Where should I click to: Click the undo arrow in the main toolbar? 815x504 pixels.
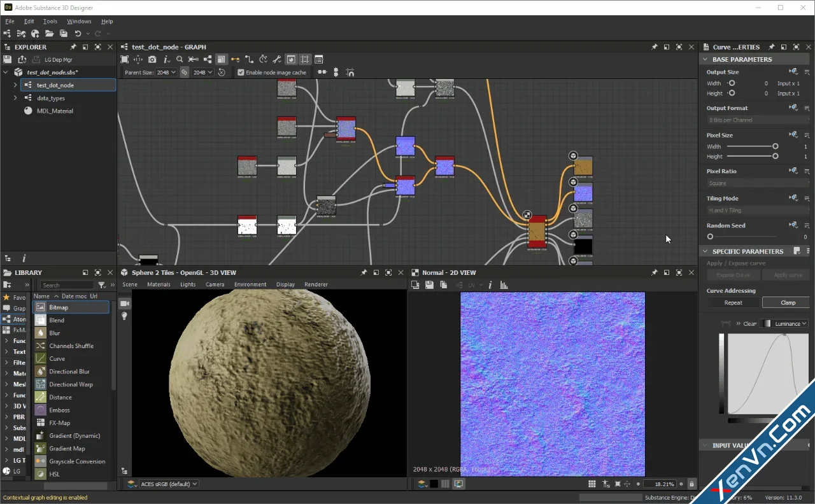pyautogui.click(x=78, y=34)
